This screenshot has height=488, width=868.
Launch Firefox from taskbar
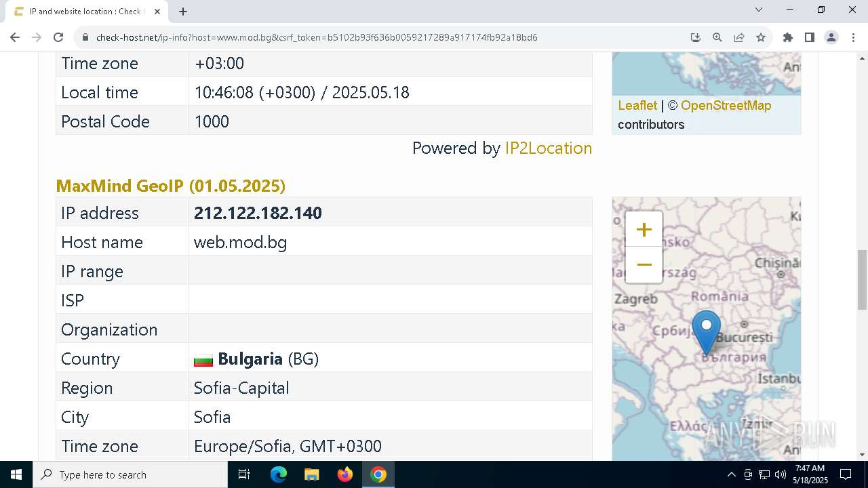[x=345, y=474]
